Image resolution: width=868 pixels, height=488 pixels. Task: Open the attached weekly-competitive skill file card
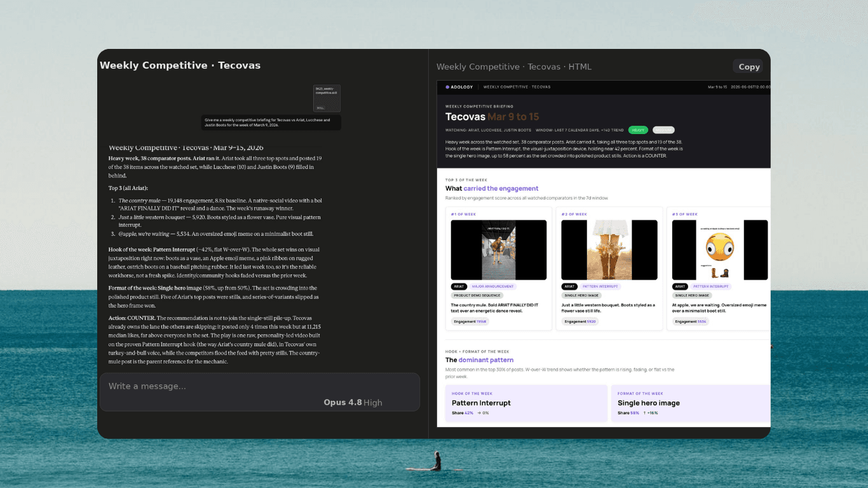point(327,98)
